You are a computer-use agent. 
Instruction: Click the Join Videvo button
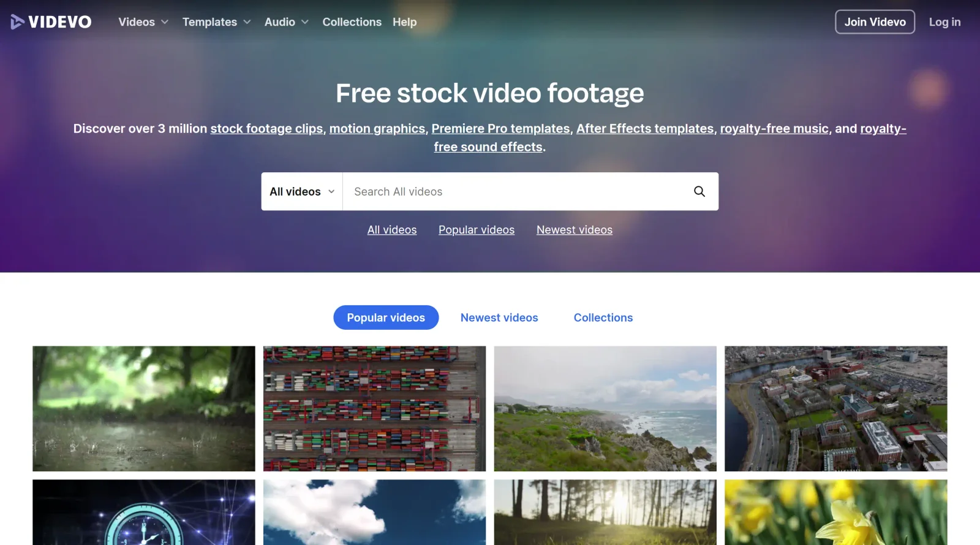[x=875, y=22]
